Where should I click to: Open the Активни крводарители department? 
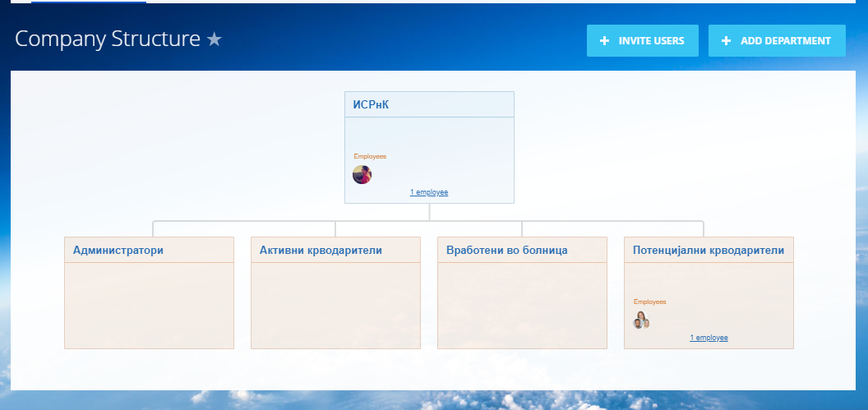pyautogui.click(x=321, y=250)
